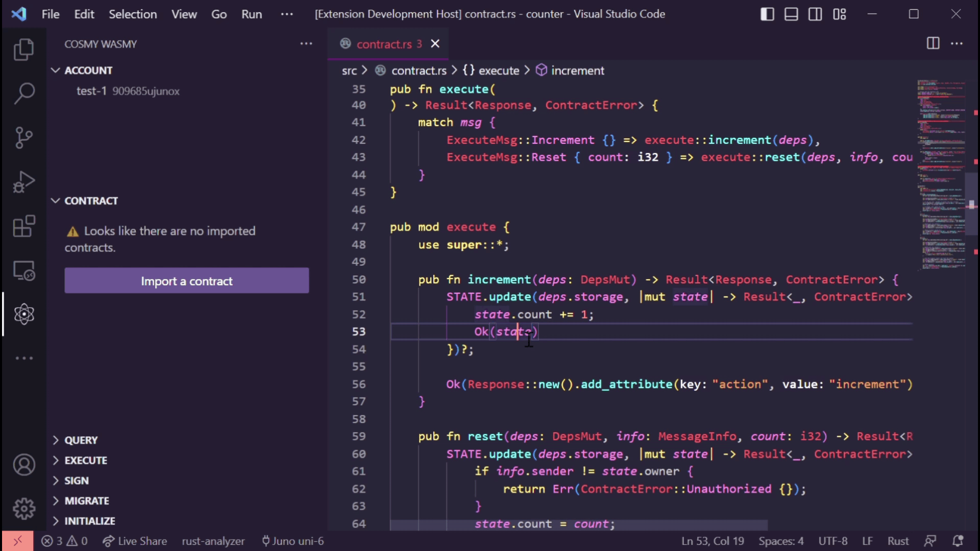Open the Extensions view icon
The image size is (980, 551).
point(23,226)
